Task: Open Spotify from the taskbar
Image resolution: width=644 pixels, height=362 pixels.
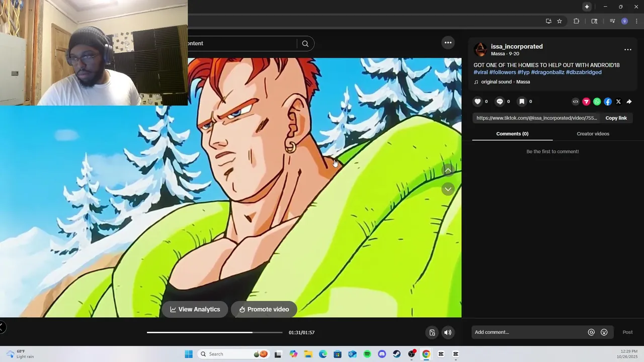Action: pyautogui.click(x=367, y=354)
